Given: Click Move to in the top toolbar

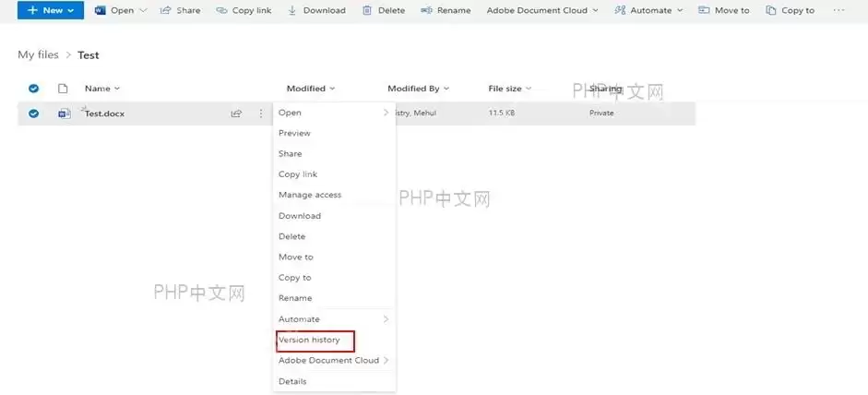Looking at the screenshot, I should pos(723,10).
